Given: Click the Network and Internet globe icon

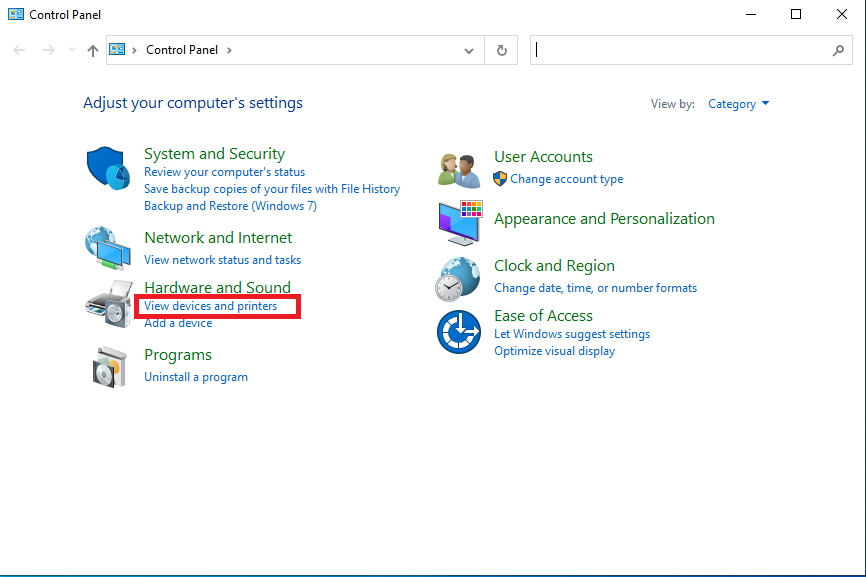Looking at the screenshot, I should pos(108,248).
